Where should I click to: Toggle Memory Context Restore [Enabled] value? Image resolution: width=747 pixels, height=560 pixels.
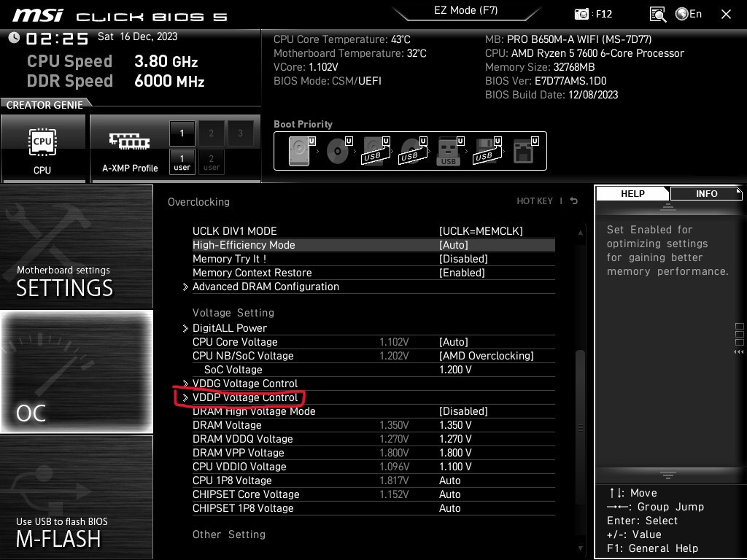[462, 273]
